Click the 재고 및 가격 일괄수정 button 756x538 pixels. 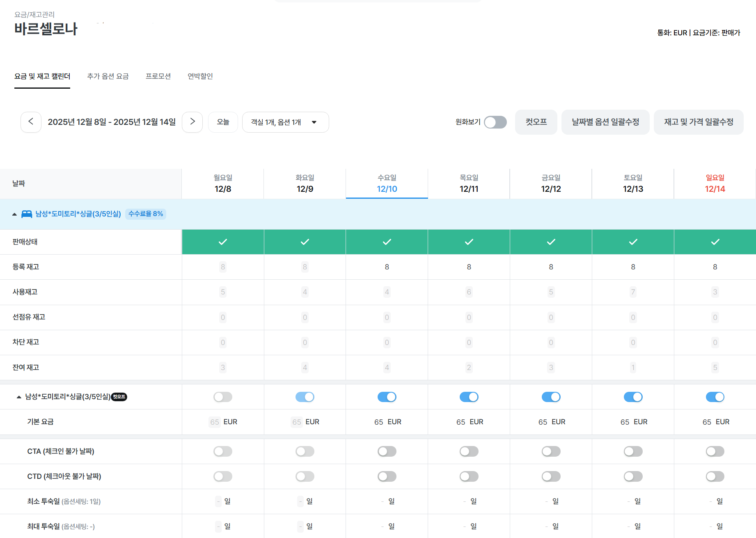[698, 122]
